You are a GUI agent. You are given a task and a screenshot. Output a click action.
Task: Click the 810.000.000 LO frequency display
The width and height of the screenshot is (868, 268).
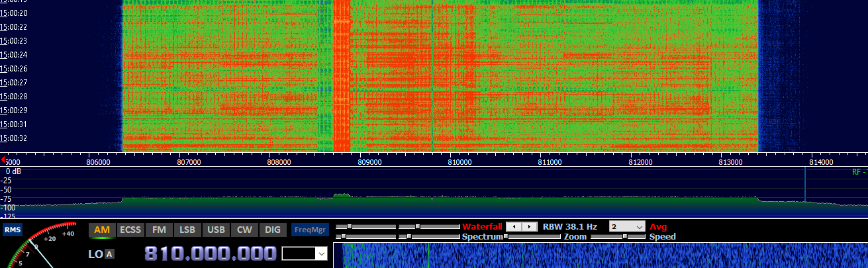click(x=211, y=253)
